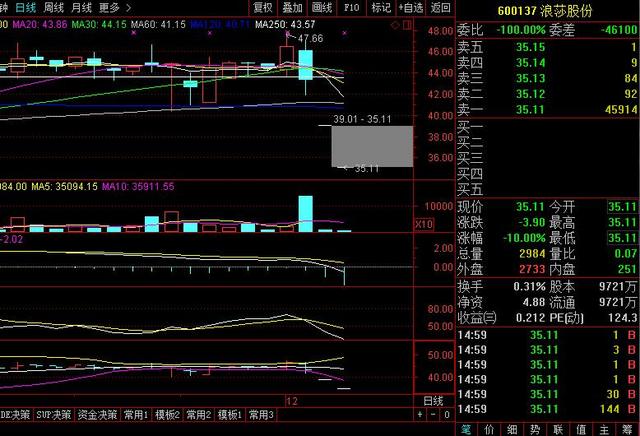This screenshot has width=640, height=436.
Task: Click the 复权 price adjustment button
Action: point(263,8)
